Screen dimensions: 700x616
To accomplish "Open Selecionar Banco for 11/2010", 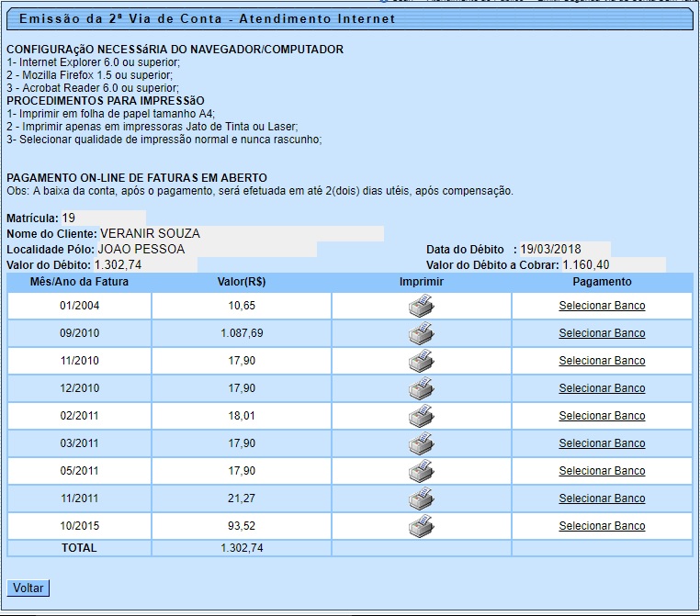I will point(602,361).
